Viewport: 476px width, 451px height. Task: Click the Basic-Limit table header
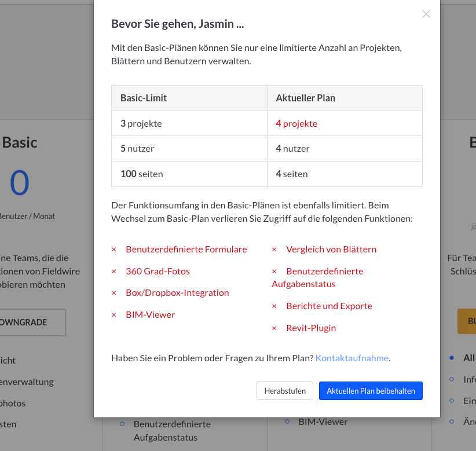coord(144,98)
